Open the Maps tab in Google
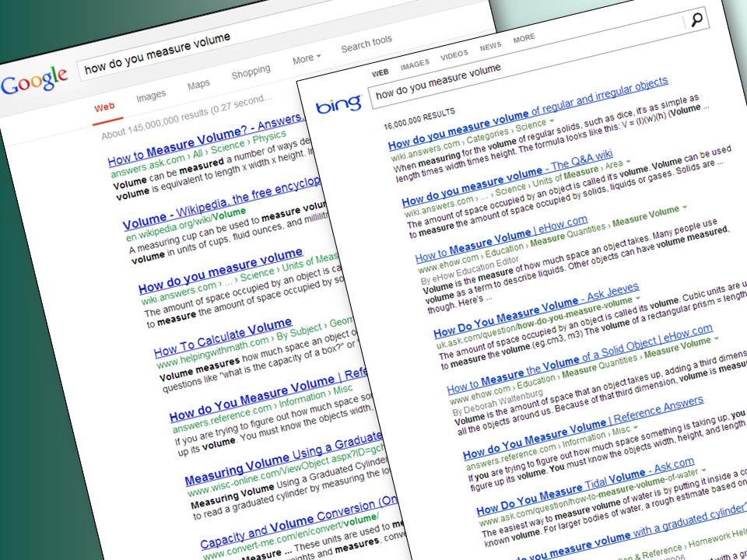The width and height of the screenshot is (747, 560). click(x=198, y=85)
